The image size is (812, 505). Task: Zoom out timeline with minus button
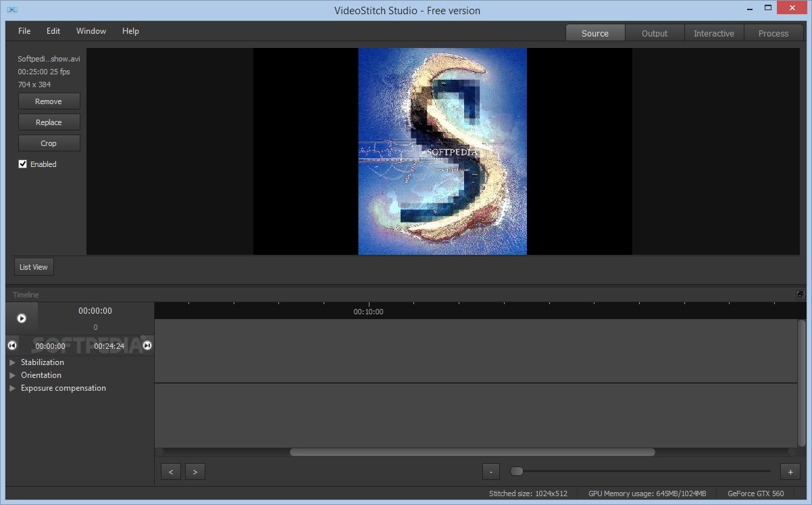pos(491,472)
